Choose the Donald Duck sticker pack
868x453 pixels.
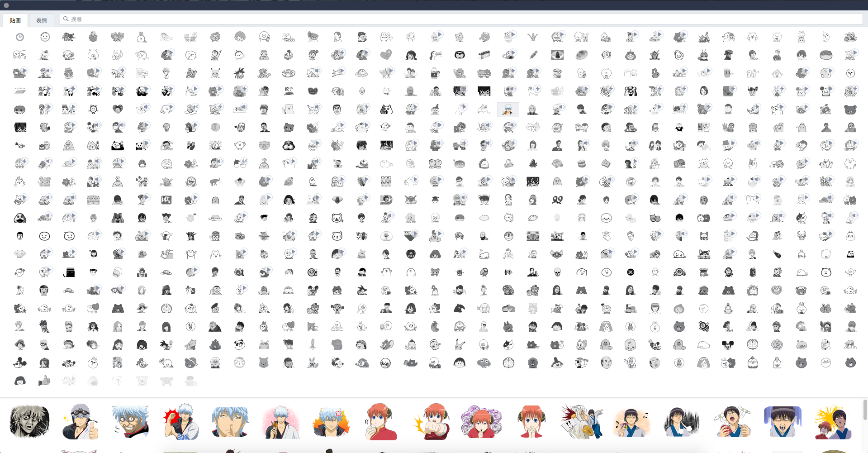click(x=142, y=363)
